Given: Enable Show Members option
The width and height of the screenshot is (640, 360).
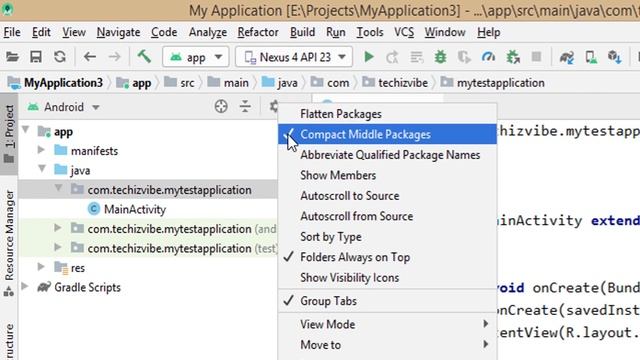Looking at the screenshot, I should (387, 175).
